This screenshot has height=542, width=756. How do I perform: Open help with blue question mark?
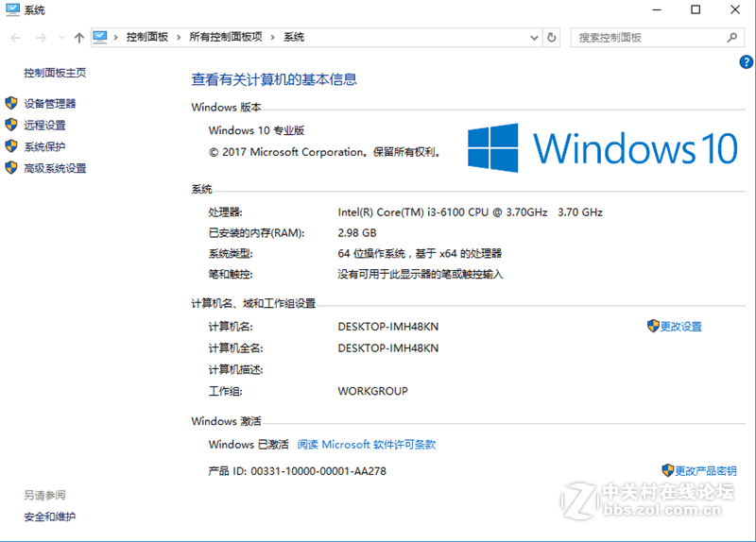tap(746, 61)
